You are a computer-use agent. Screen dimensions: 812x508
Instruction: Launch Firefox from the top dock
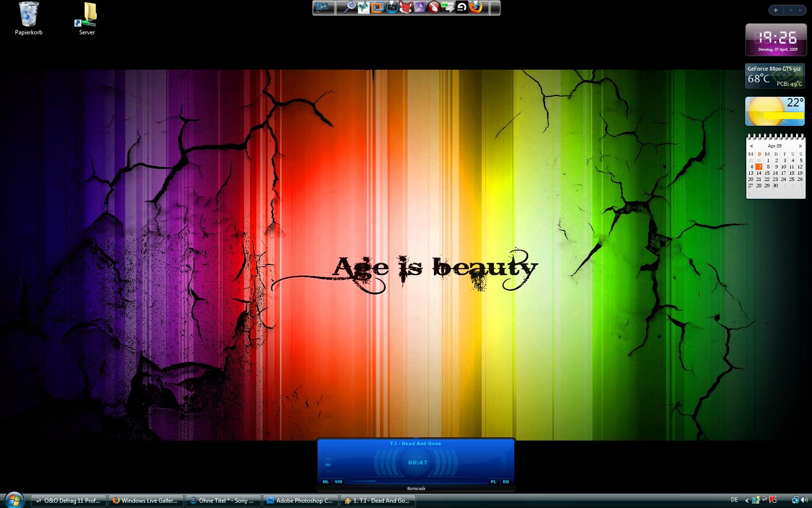pos(476,7)
